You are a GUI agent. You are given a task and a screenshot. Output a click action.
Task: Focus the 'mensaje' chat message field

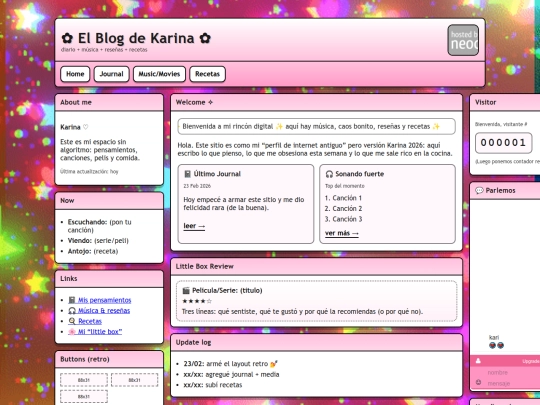click(x=513, y=383)
